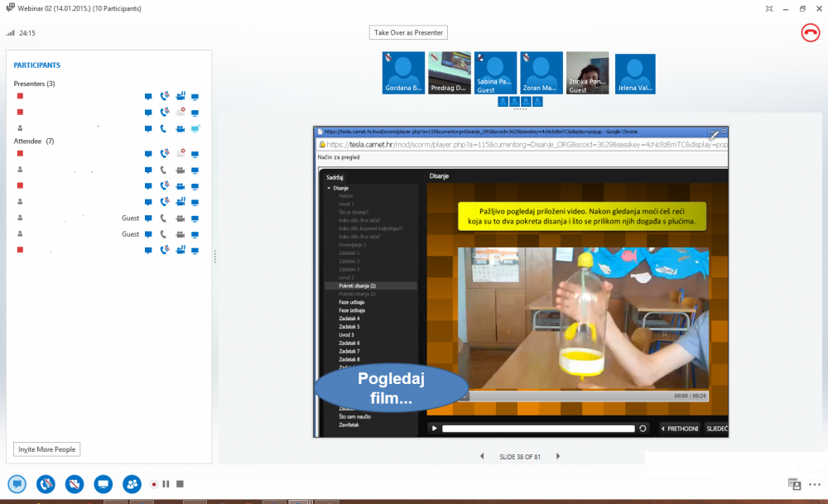The image size is (828, 504).
Task: Advance to next slide arrow
Action: point(557,457)
